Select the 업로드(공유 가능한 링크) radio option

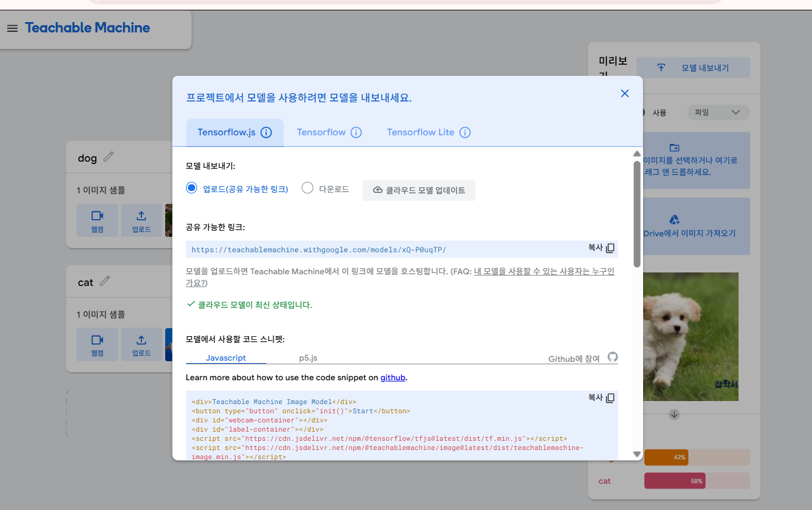pos(192,189)
